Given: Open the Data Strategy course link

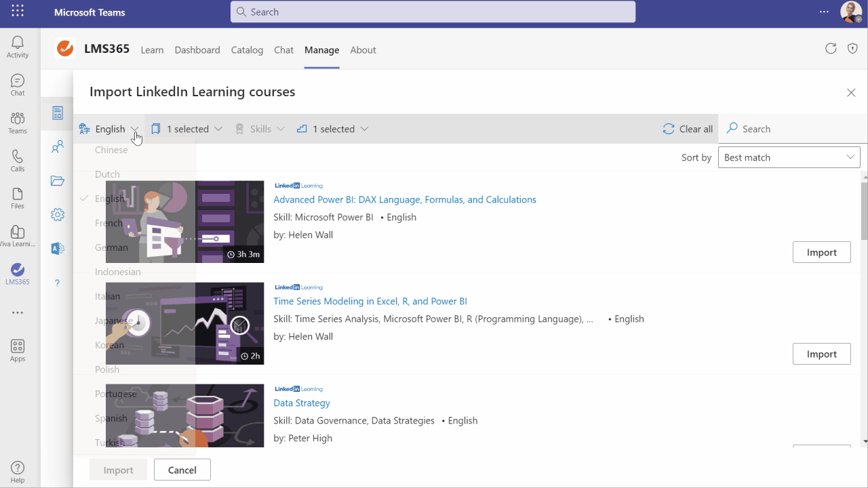Looking at the screenshot, I should tap(302, 403).
